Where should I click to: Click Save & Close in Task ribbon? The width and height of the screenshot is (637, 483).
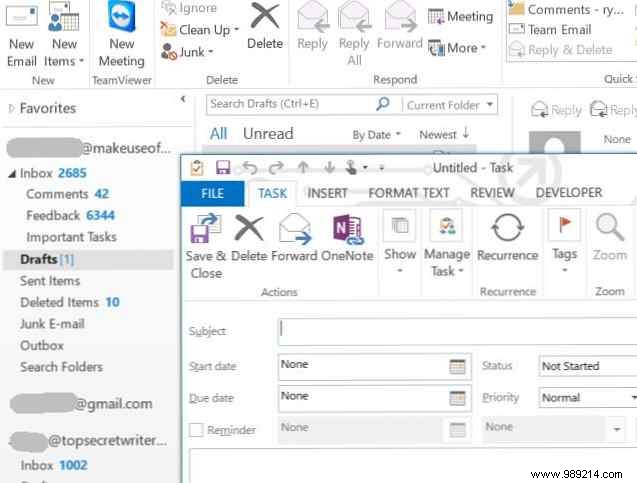pos(206,246)
